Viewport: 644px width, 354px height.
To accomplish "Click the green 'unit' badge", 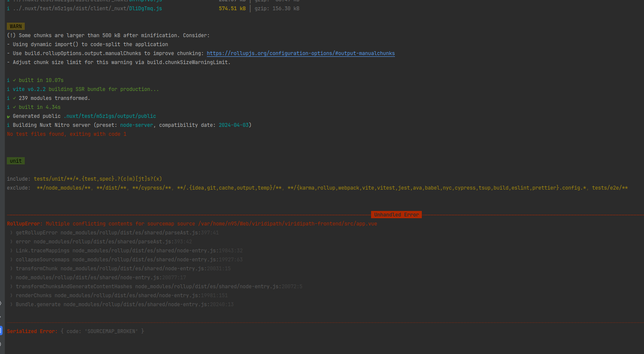I will pyautogui.click(x=16, y=161).
